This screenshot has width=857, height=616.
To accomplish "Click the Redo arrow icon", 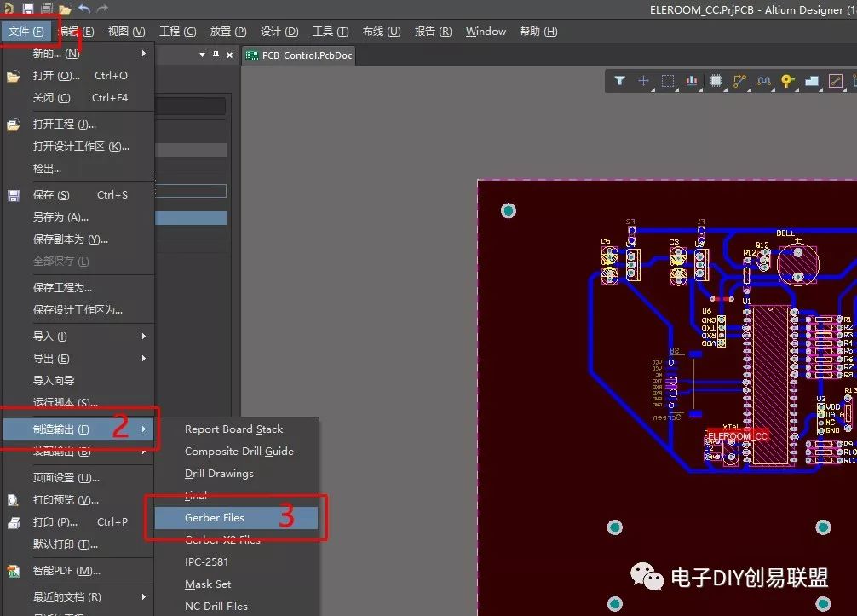I will pos(102,9).
